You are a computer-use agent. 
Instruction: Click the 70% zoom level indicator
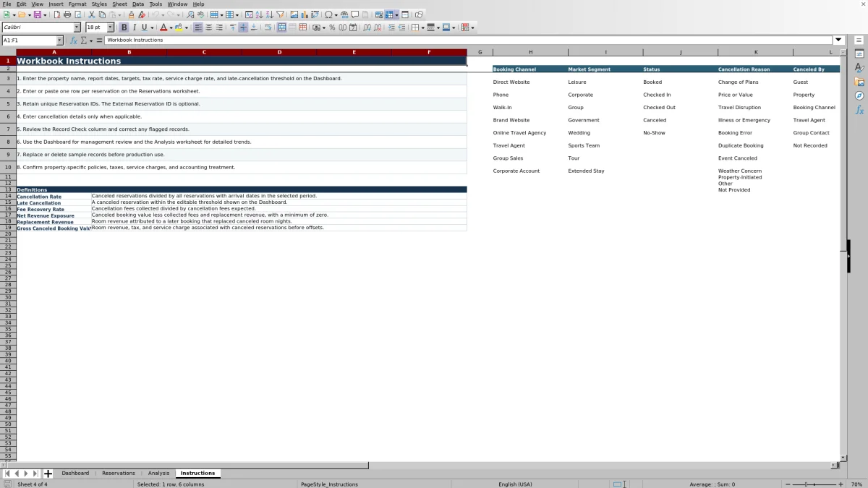coord(856,484)
